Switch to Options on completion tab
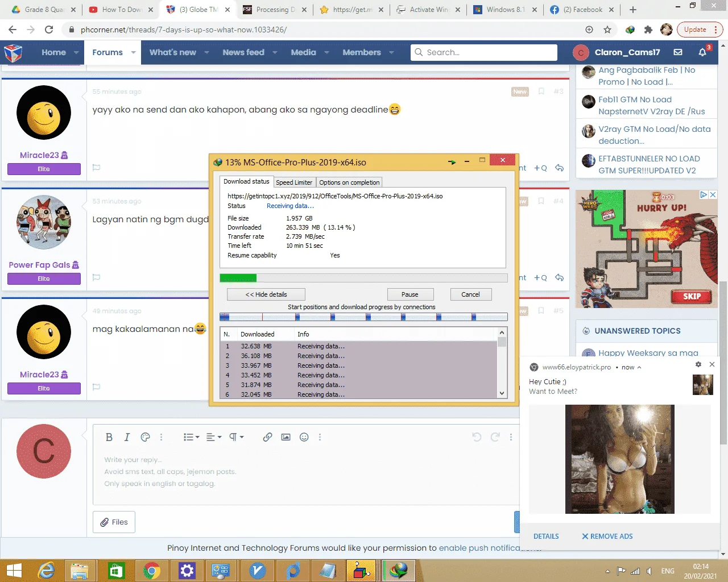This screenshot has height=582, width=728. (x=349, y=182)
